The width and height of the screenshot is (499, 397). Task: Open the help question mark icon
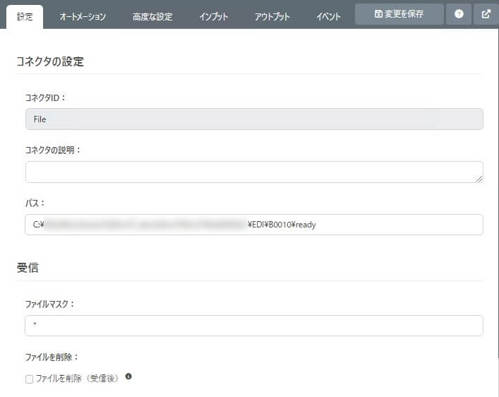[x=459, y=14]
